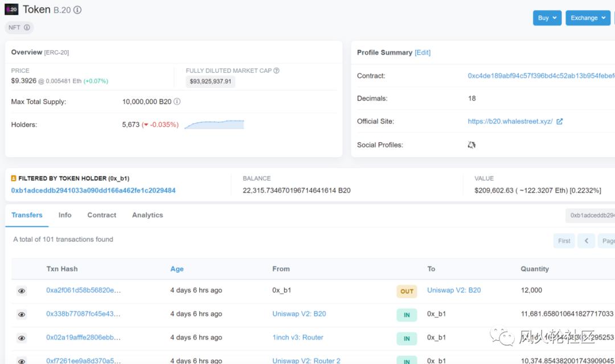Click the 0xb1adceddb29 filter chip
The width and height of the screenshot is (615, 364).
(591, 216)
